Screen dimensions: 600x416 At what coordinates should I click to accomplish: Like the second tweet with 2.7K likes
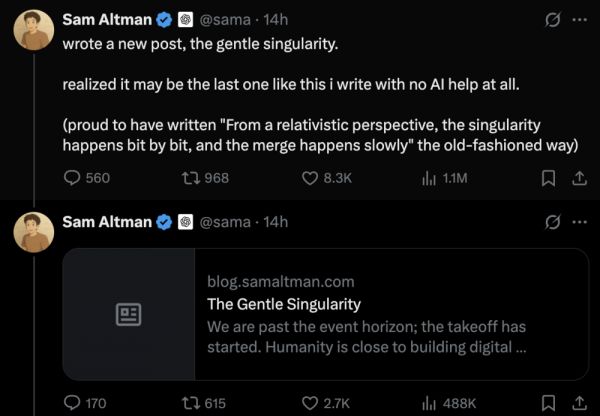310,403
